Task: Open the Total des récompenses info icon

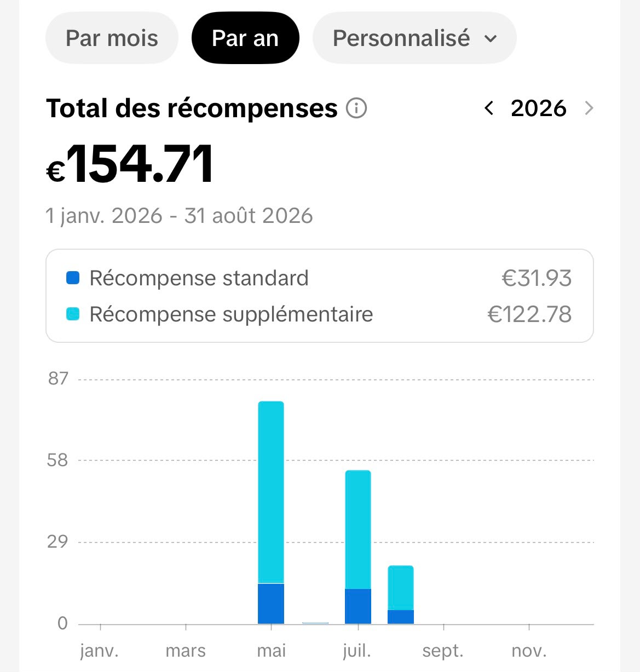Action: click(x=356, y=108)
